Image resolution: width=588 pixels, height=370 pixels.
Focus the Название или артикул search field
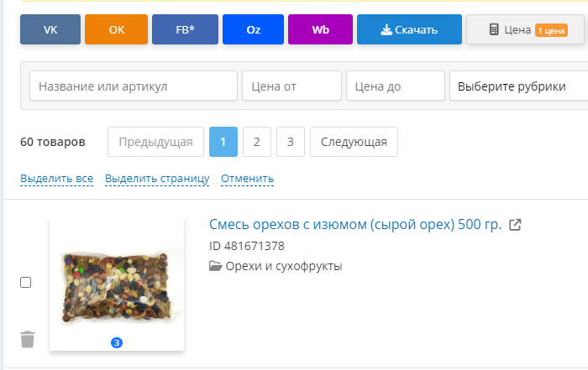click(134, 86)
